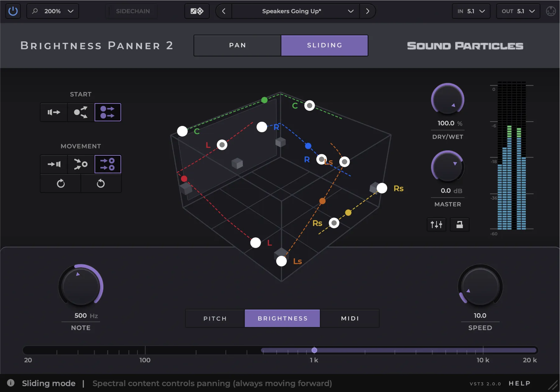Click the right rotate reset icon
Viewport: 560px width, 392px height.
click(101, 183)
